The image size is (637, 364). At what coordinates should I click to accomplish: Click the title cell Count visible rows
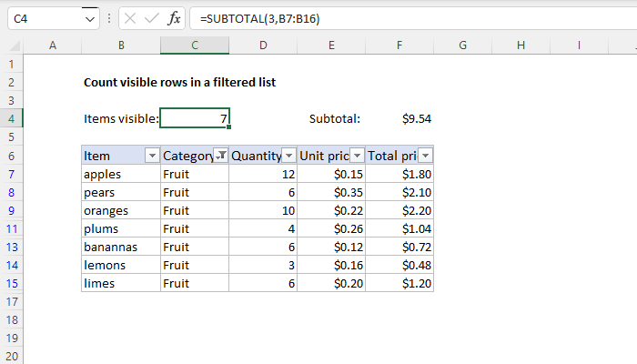point(179,82)
